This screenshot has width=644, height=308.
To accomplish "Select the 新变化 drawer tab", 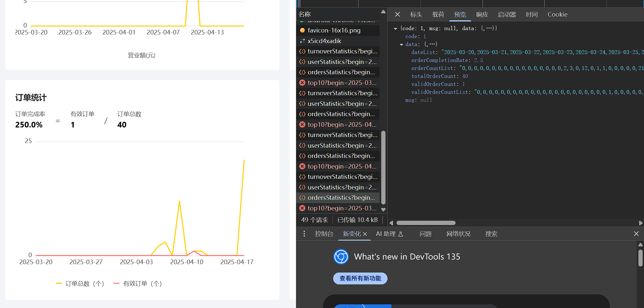I will (352, 234).
